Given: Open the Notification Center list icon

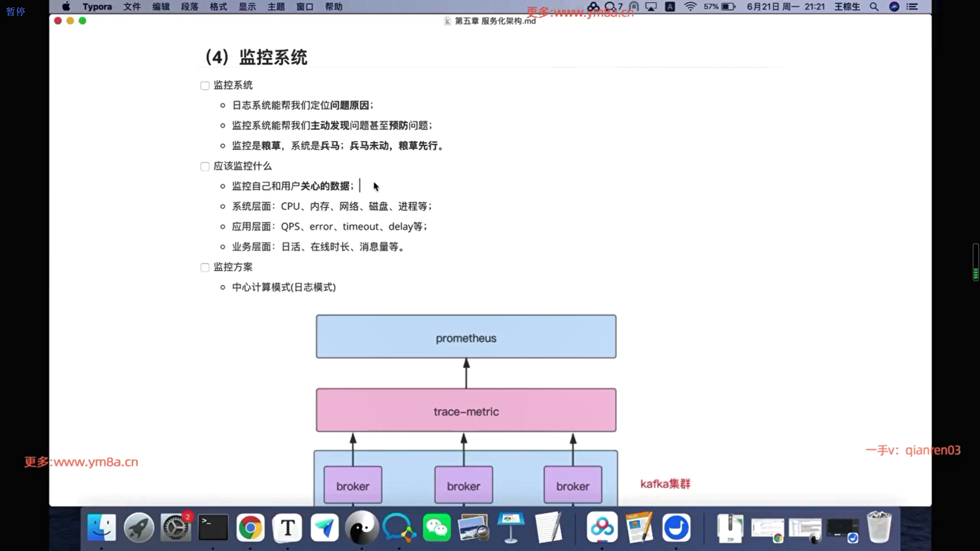Looking at the screenshot, I should pos(912,7).
